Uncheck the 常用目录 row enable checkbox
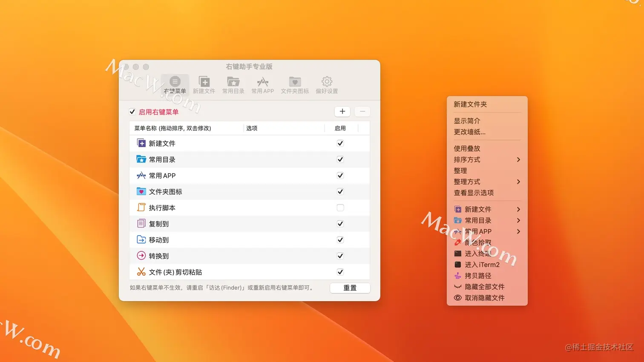 pos(340,160)
